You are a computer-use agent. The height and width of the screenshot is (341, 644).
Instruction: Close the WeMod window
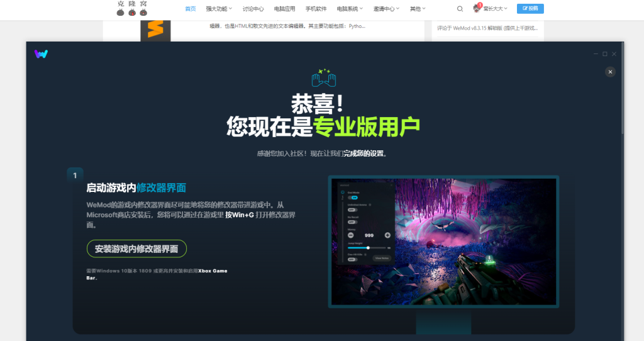tap(614, 54)
